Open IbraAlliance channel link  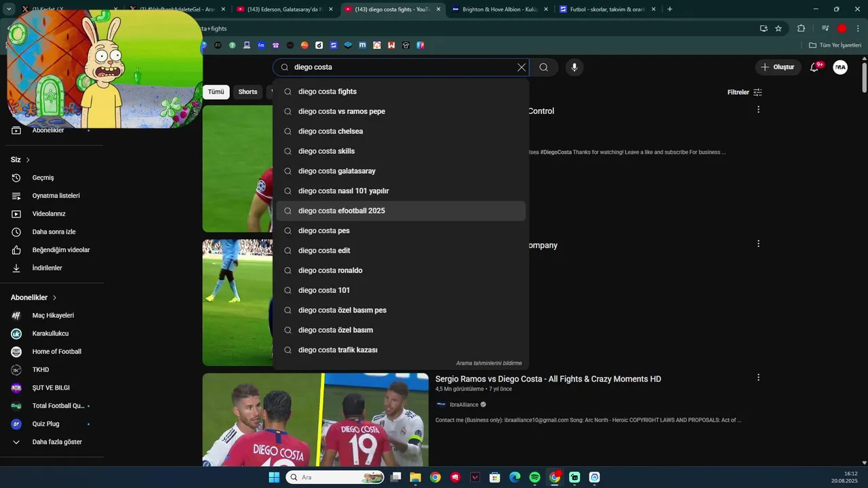pos(464,405)
